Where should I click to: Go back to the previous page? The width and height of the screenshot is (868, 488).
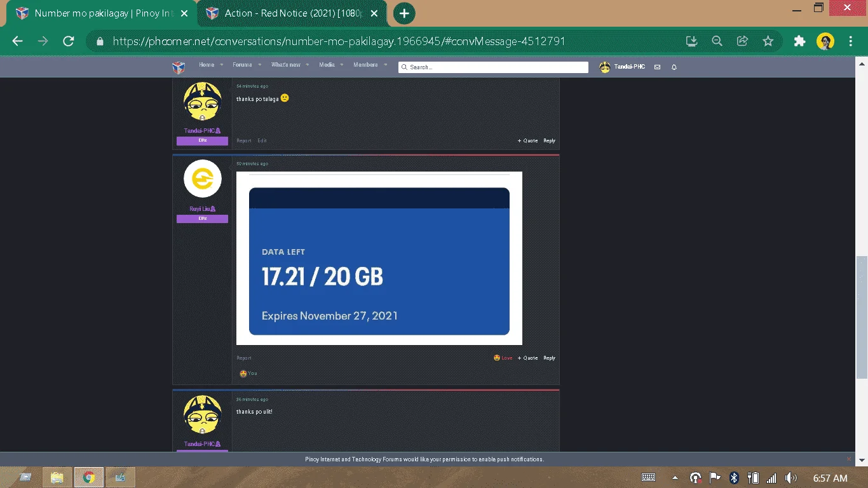(17, 41)
